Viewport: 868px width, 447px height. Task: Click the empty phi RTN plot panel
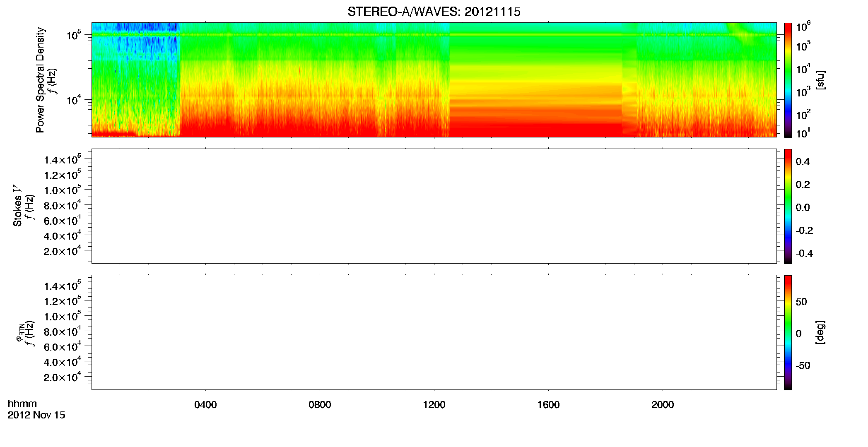coord(434,332)
